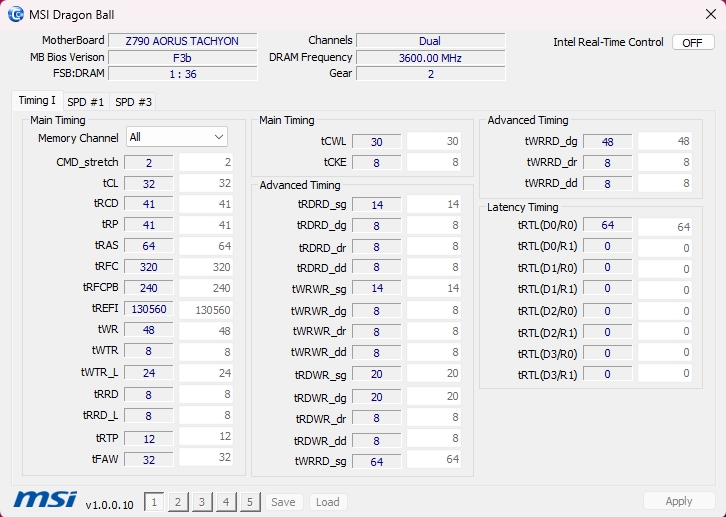Screen dimensions: 726x517
Task: Click the Save profile button
Action: 283,502
